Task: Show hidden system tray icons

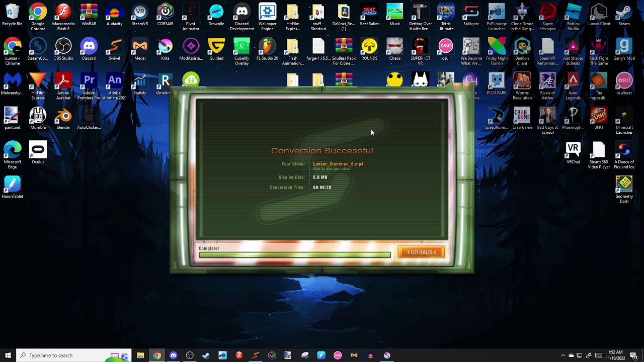Action: tap(563, 355)
